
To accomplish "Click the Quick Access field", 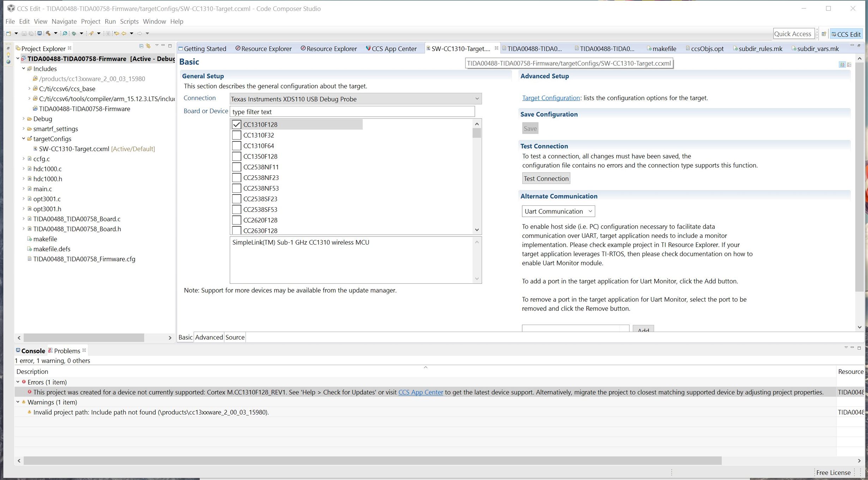I will pyautogui.click(x=794, y=34).
